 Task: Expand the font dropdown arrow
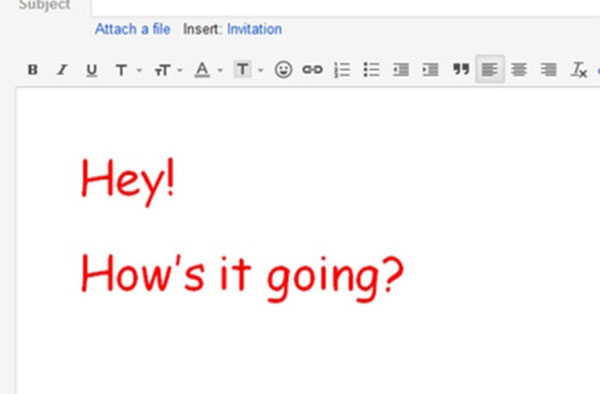139,70
